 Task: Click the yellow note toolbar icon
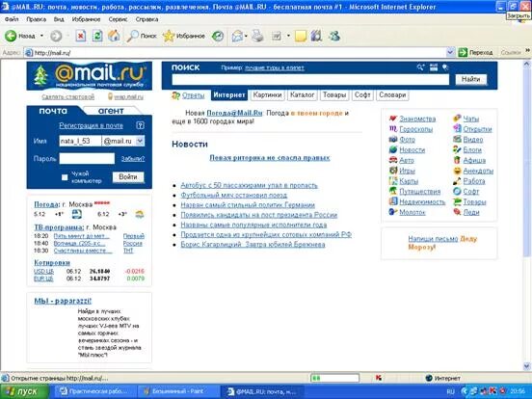pos(301,36)
